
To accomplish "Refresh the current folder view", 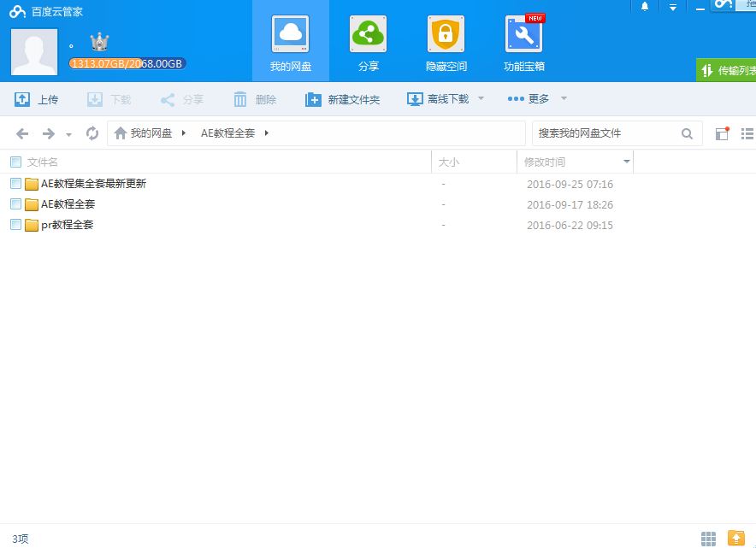I will pos(92,133).
